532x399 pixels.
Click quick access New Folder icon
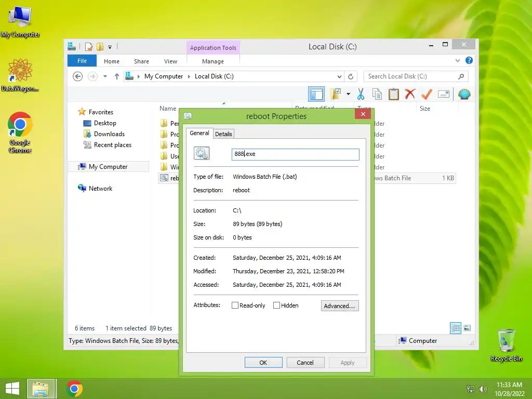click(x=100, y=46)
